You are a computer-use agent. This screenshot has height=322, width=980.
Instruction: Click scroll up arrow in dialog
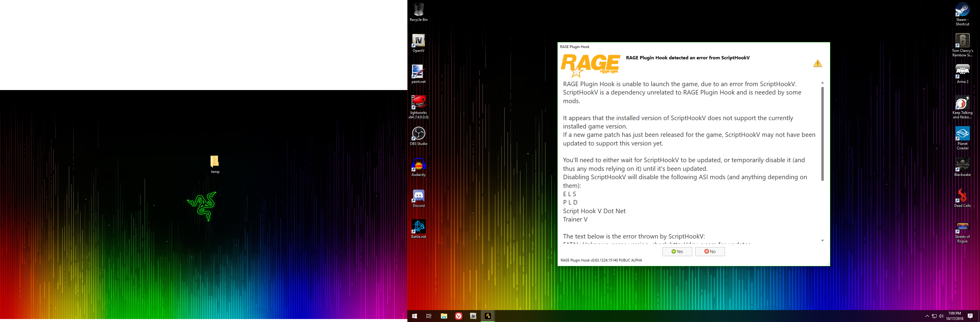[x=822, y=83]
